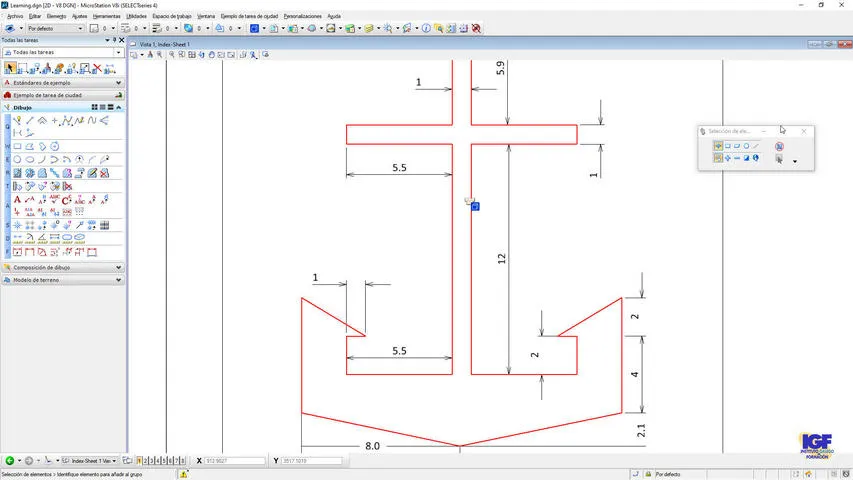This screenshot has height=480, width=853.
Task: Select the Place Fence tool
Action: 23,69
